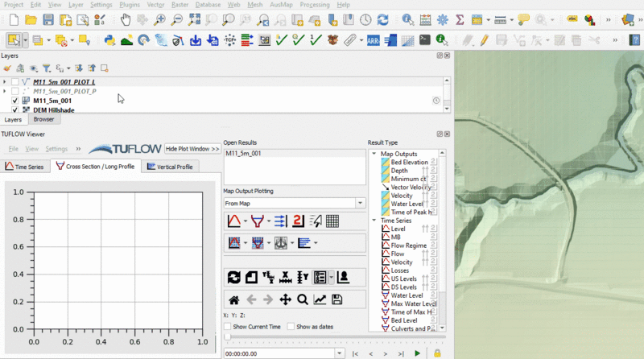Viewport: 644px width, 359px height.
Task: Click the green play animation button
Action: [x=417, y=353]
